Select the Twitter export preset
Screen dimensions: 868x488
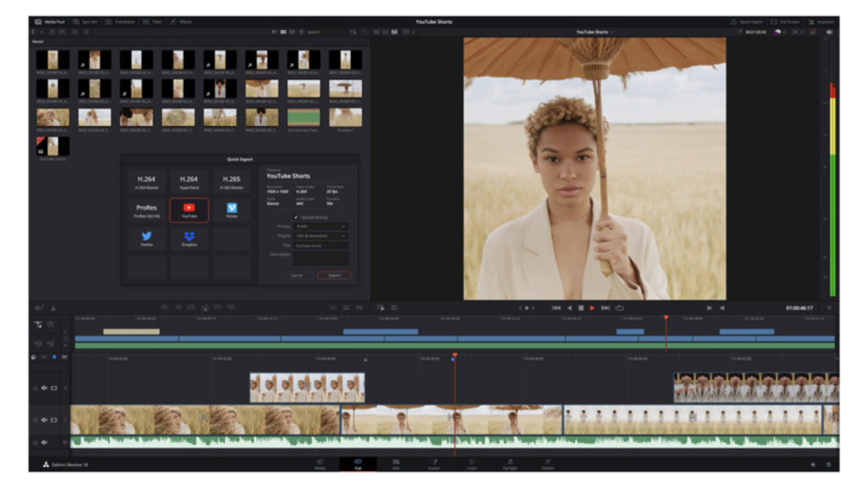pos(146,239)
